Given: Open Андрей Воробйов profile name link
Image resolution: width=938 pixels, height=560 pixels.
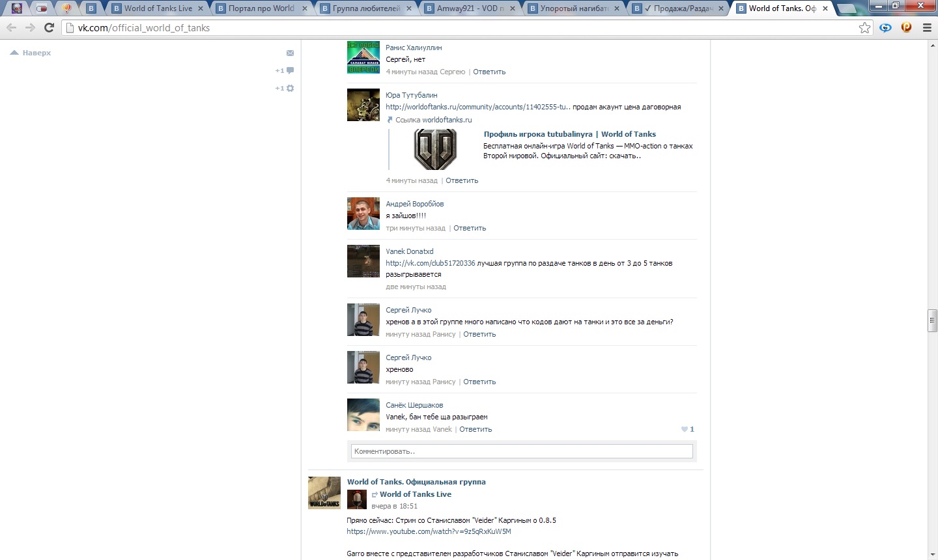Looking at the screenshot, I should 415,204.
